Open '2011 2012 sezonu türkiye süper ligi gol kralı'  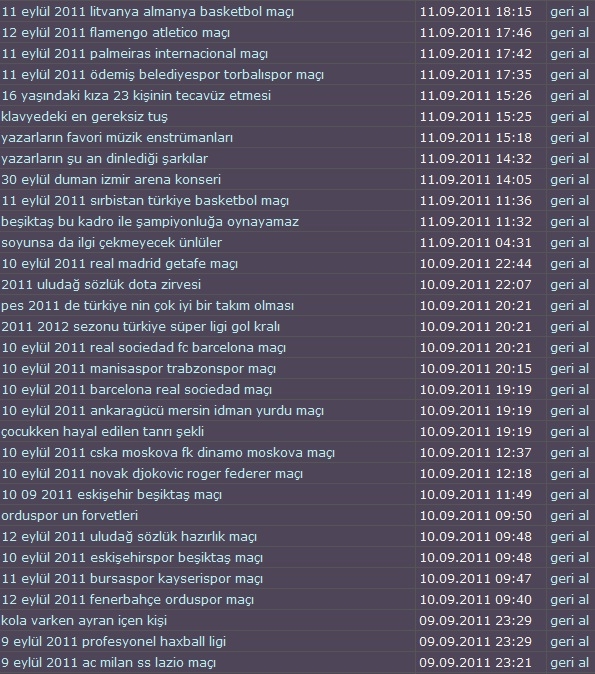pyautogui.click(x=141, y=327)
